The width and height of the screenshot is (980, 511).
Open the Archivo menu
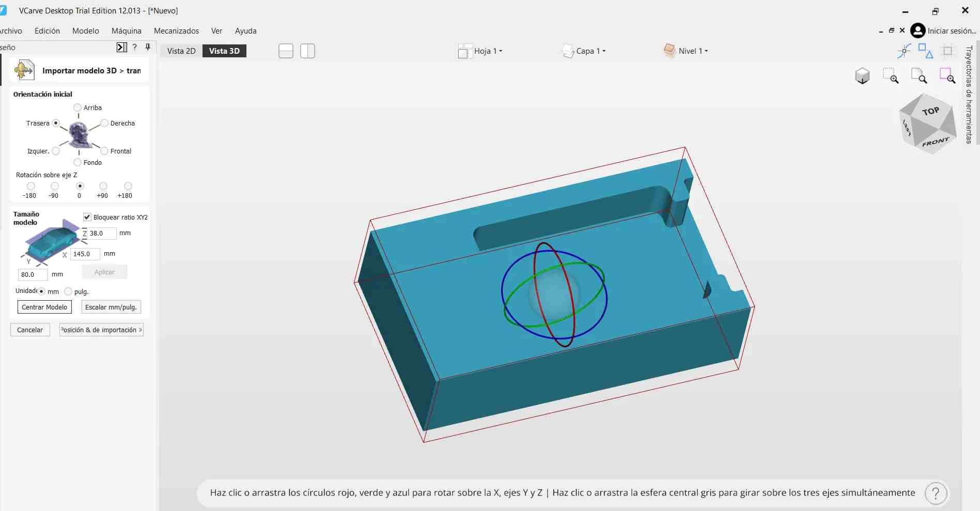(11, 31)
